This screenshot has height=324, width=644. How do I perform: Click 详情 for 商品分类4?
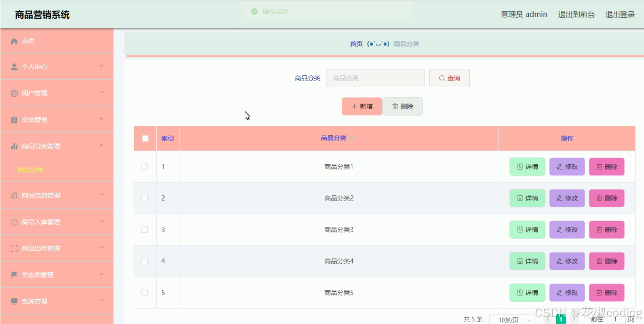click(527, 261)
